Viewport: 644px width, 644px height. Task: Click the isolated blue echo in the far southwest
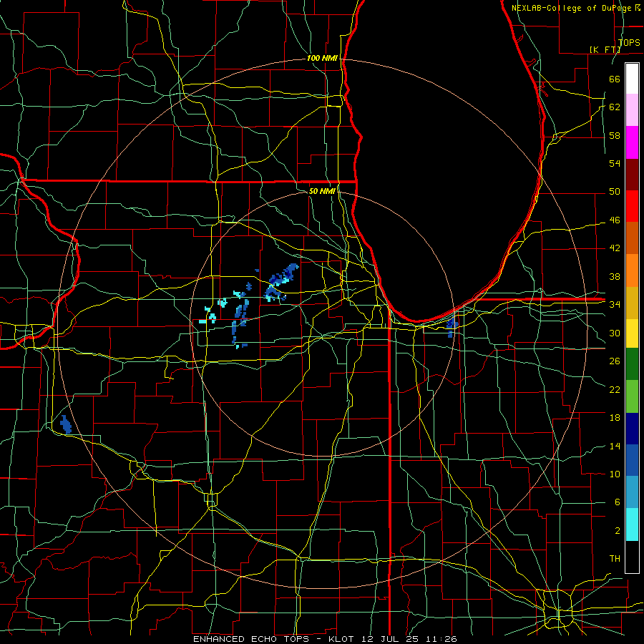point(66,424)
